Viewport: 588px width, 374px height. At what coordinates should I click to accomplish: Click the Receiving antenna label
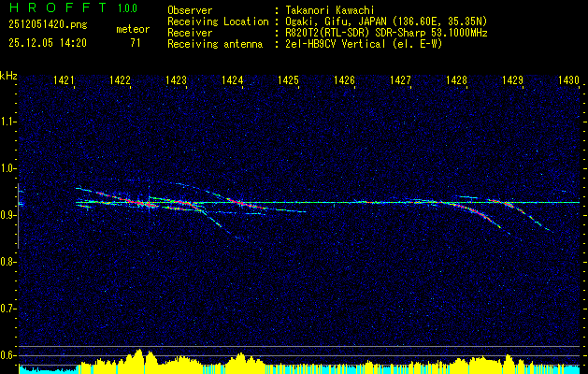pos(215,44)
